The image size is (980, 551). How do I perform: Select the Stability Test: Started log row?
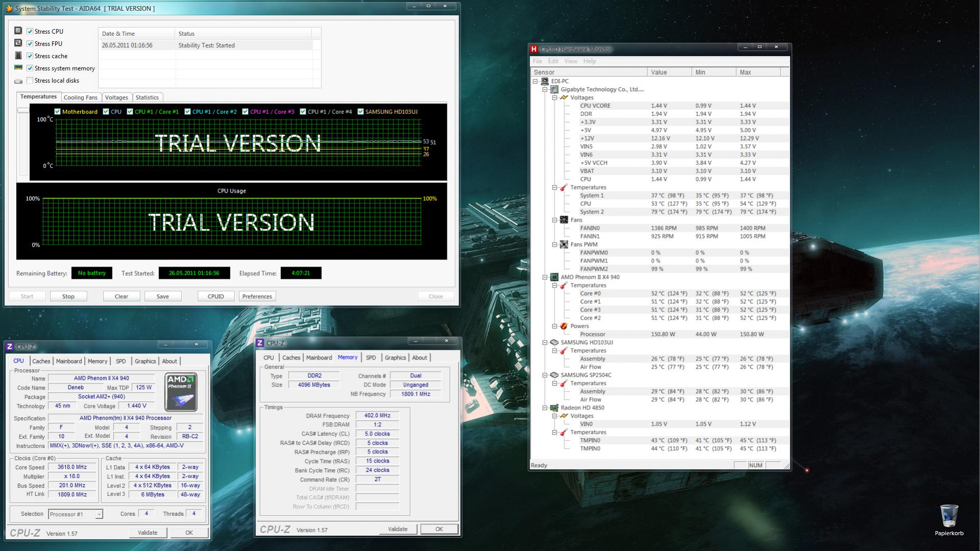[205, 45]
